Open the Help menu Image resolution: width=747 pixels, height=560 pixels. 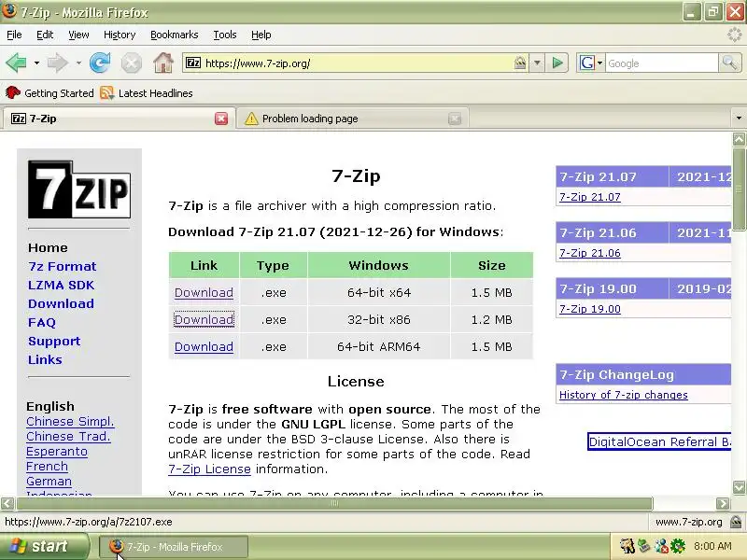tap(261, 35)
